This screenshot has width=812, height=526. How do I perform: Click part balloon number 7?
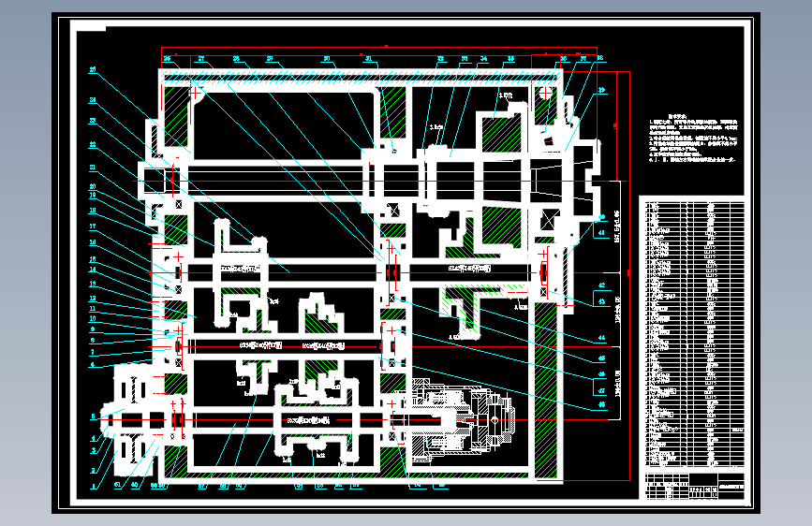[x=93, y=352]
